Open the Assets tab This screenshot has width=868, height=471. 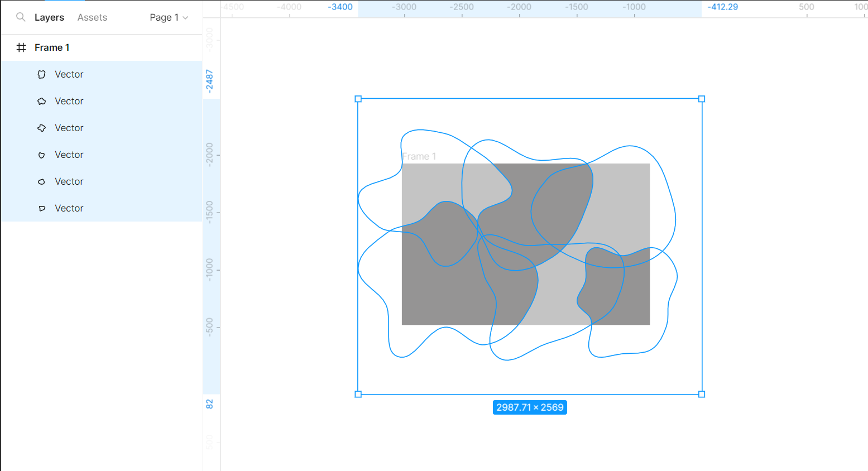[x=92, y=17]
